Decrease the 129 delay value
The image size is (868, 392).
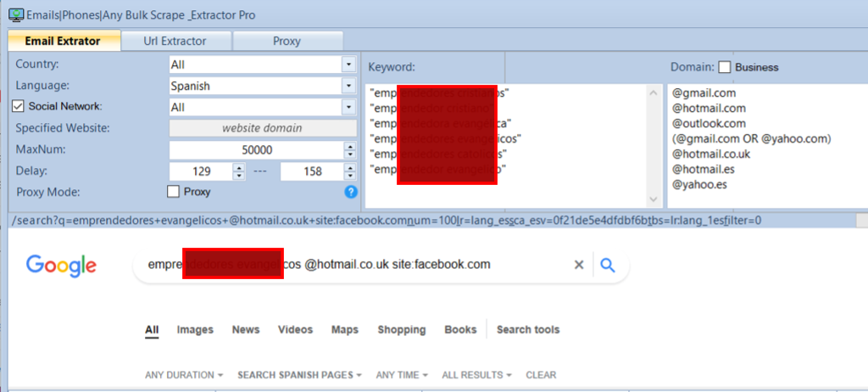pyautogui.click(x=239, y=176)
